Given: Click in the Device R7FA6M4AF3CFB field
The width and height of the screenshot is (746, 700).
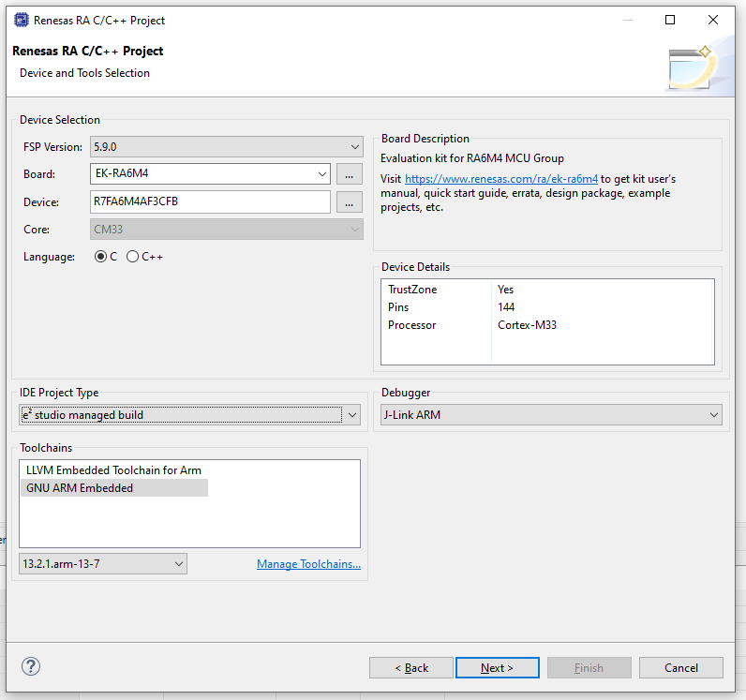Looking at the screenshot, I should [x=210, y=201].
